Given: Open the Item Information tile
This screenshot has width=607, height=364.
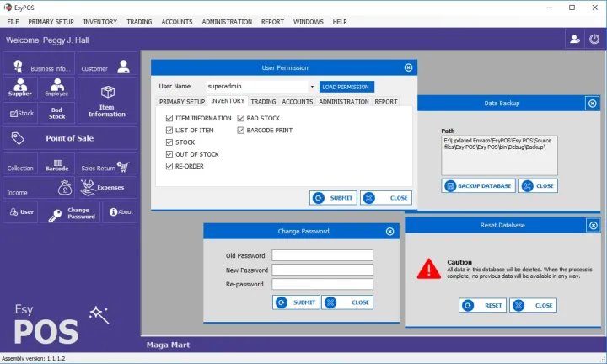Looking at the screenshot, I should [x=107, y=100].
